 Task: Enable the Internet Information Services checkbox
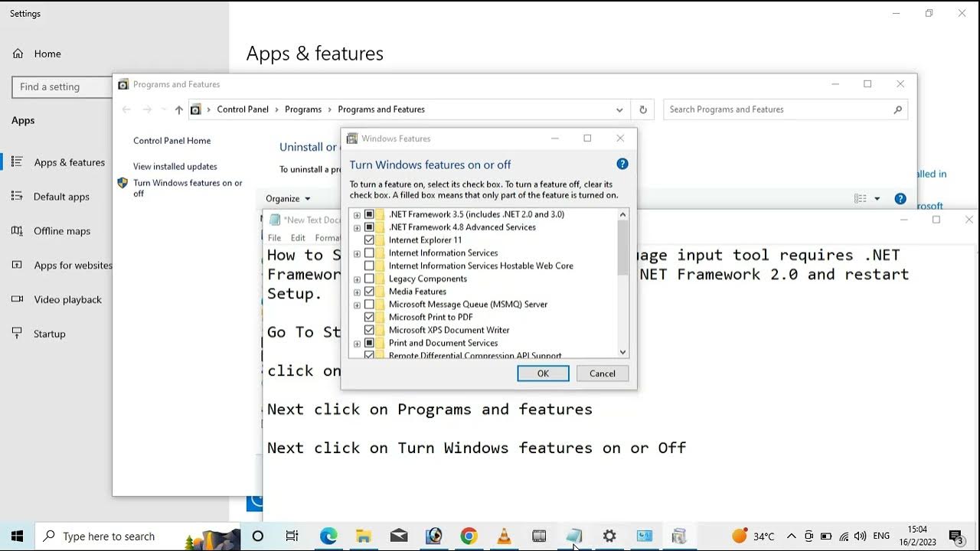(369, 253)
